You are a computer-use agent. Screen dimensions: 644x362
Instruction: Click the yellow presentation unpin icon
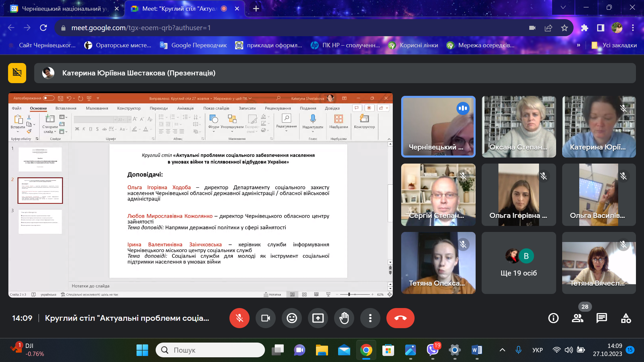pos(17,73)
